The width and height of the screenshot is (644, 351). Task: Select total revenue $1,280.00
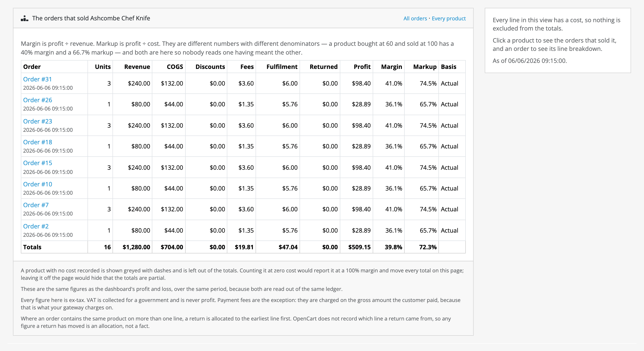click(x=136, y=247)
